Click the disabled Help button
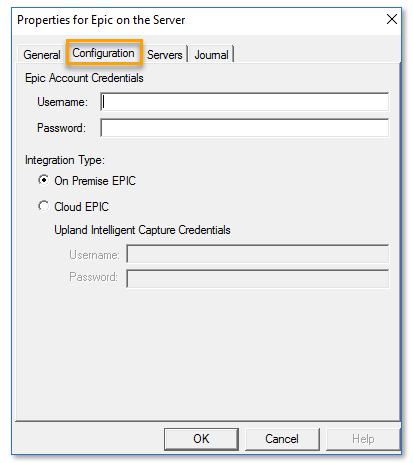Viewport: 413px width, 463px height. [363, 439]
